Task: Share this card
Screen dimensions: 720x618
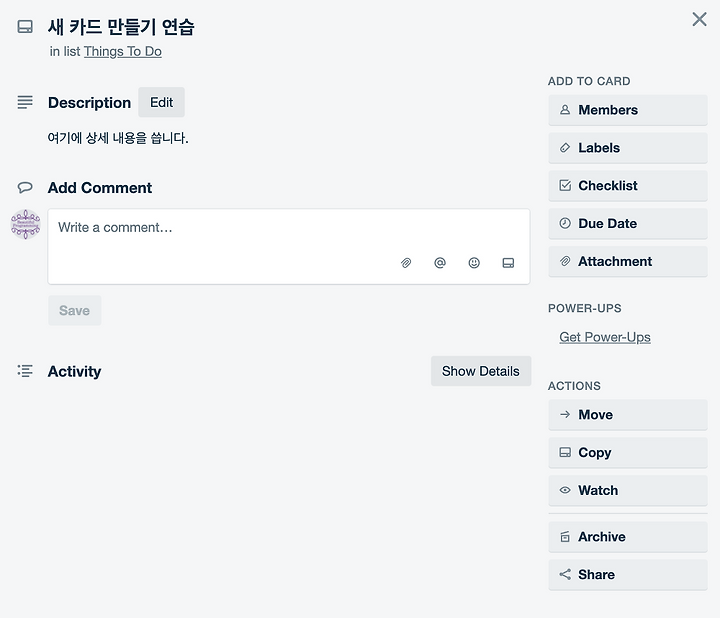Action: pos(628,574)
